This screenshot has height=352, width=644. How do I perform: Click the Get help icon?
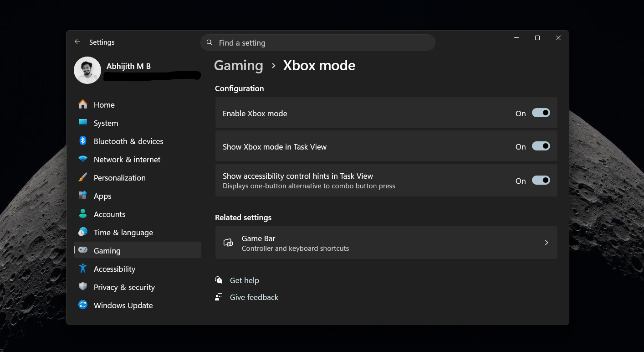click(x=219, y=280)
